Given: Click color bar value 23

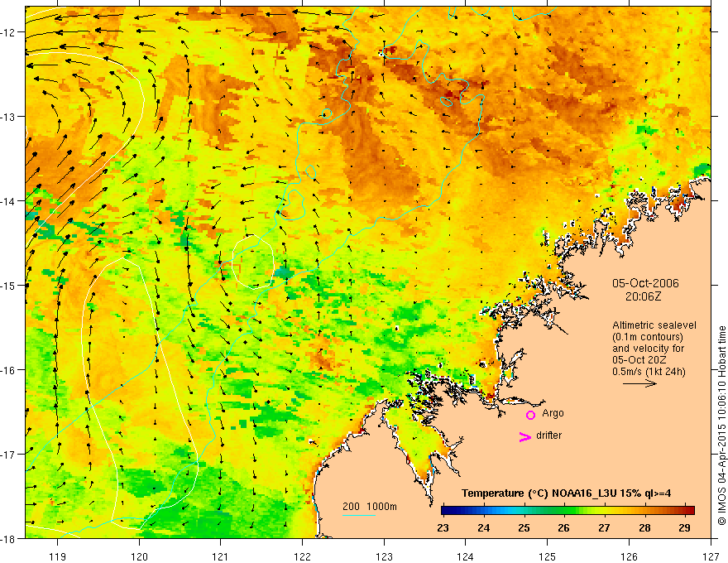Looking at the screenshot, I should tap(443, 527).
